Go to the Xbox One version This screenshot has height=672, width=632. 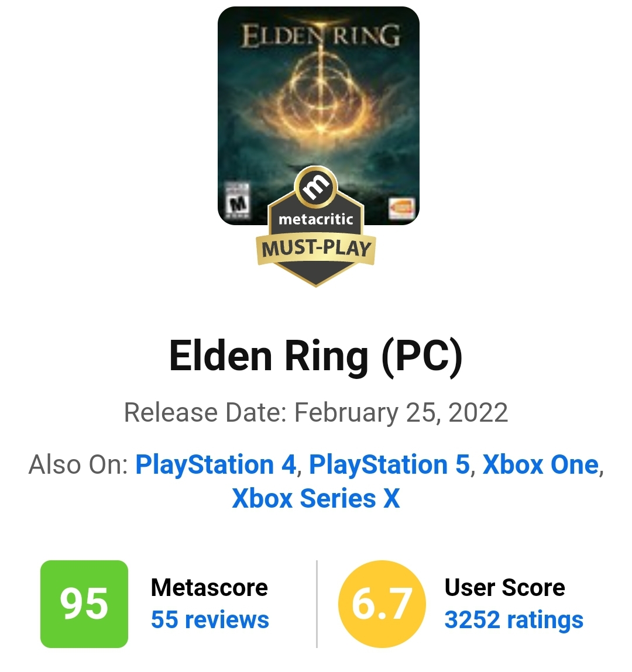point(540,465)
